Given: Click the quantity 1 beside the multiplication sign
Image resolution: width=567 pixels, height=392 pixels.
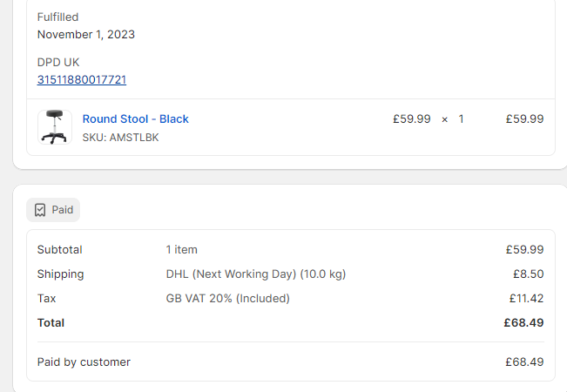Looking at the screenshot, I should coord(461,119).
